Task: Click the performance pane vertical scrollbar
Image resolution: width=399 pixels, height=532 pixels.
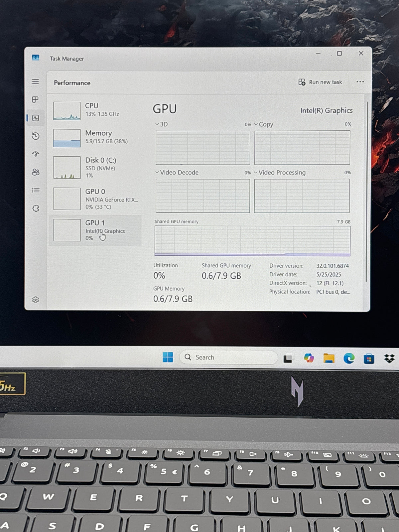Action: point(367,192)
